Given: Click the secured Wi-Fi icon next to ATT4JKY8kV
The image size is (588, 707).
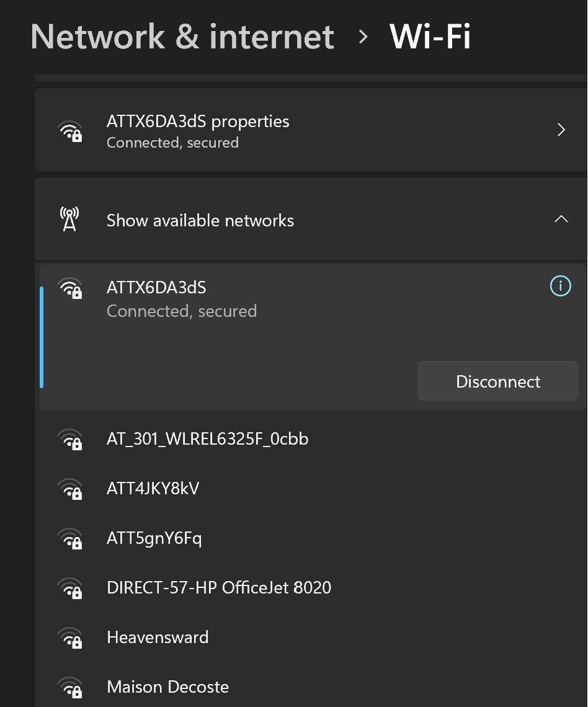Looking at the screenshot, I should 70,489.
